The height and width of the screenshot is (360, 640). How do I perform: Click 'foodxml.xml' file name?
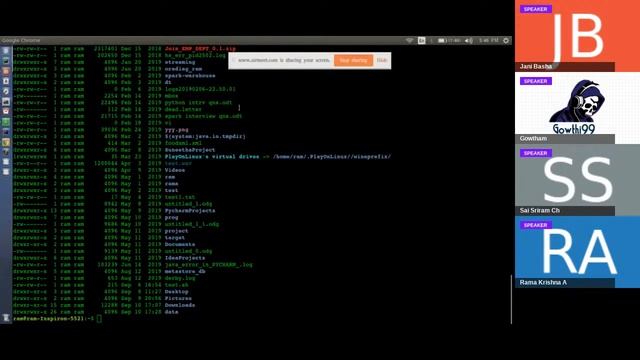(183, 143)
